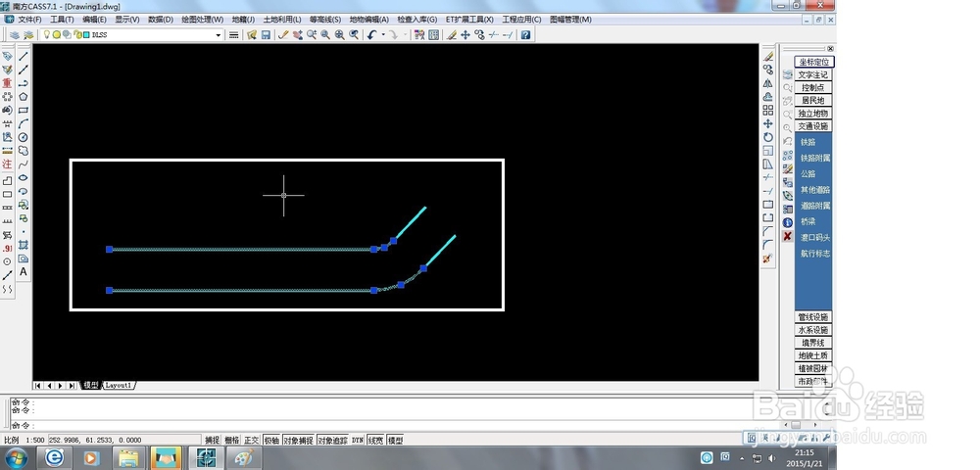
Task: Select the Ellipse draw tool
Action: (24, 178)
